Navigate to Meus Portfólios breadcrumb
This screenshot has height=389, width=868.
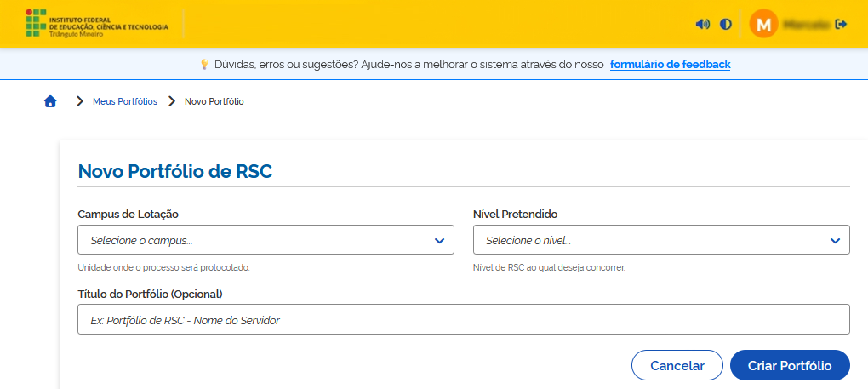(x=125, y=101)
